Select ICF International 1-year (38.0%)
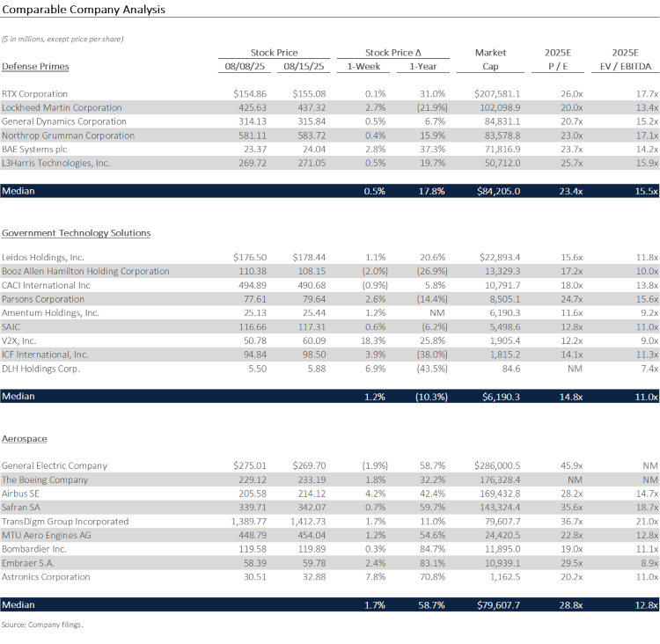 432,355
